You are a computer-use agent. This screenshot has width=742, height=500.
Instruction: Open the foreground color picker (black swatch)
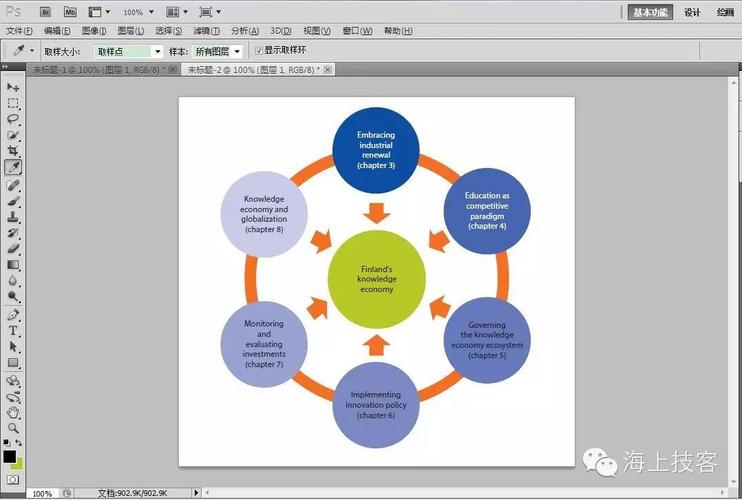[9, 456]
